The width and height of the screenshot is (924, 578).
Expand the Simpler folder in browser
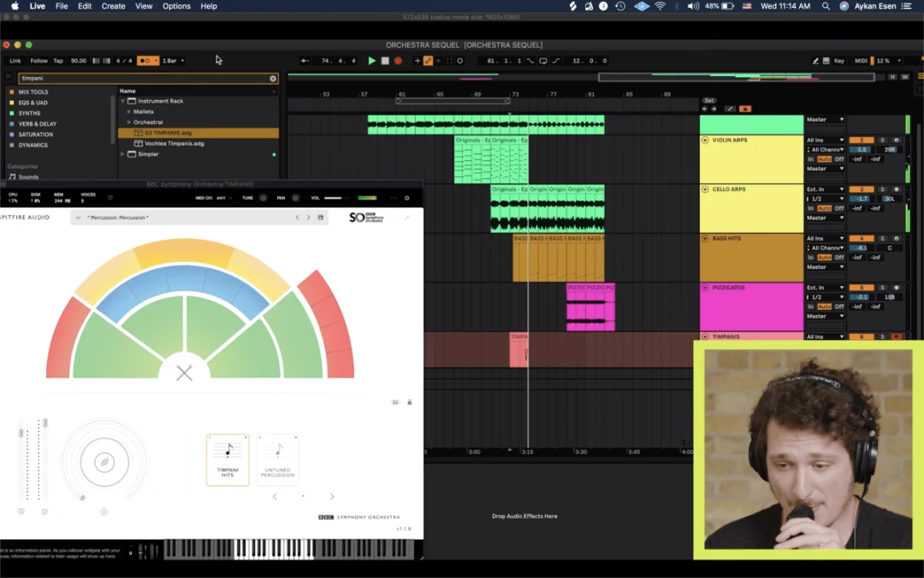click(122, 154)
